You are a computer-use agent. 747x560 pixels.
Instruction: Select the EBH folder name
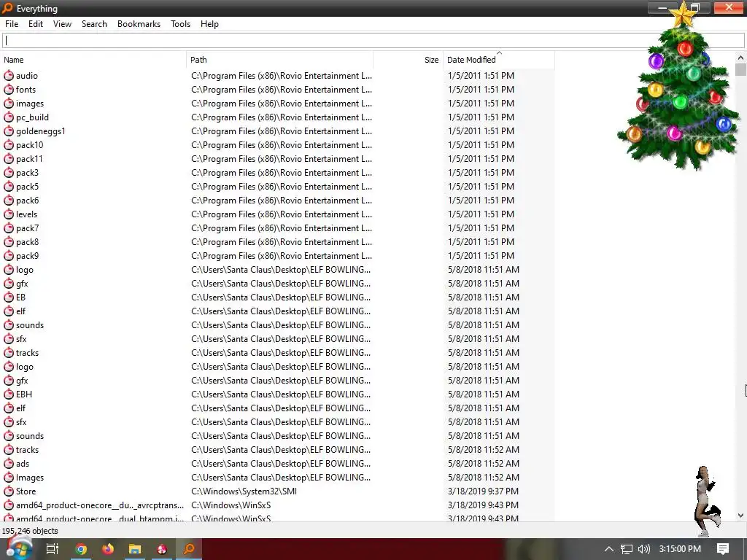pos(24,394)
